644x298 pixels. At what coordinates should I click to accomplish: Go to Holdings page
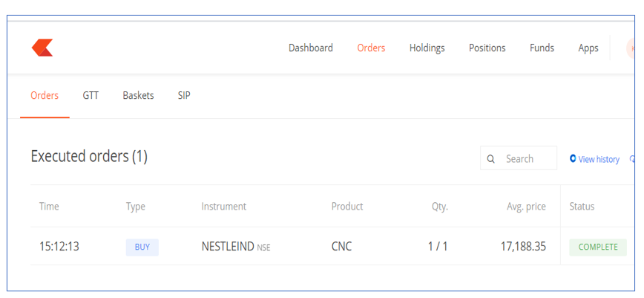[x=427, y=48]
